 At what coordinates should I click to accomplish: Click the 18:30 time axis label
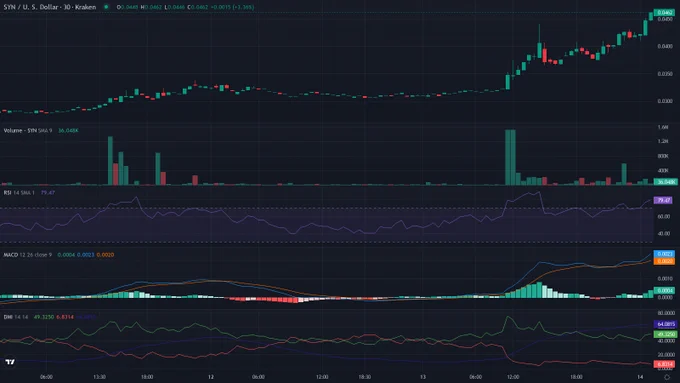coord(364,377)
